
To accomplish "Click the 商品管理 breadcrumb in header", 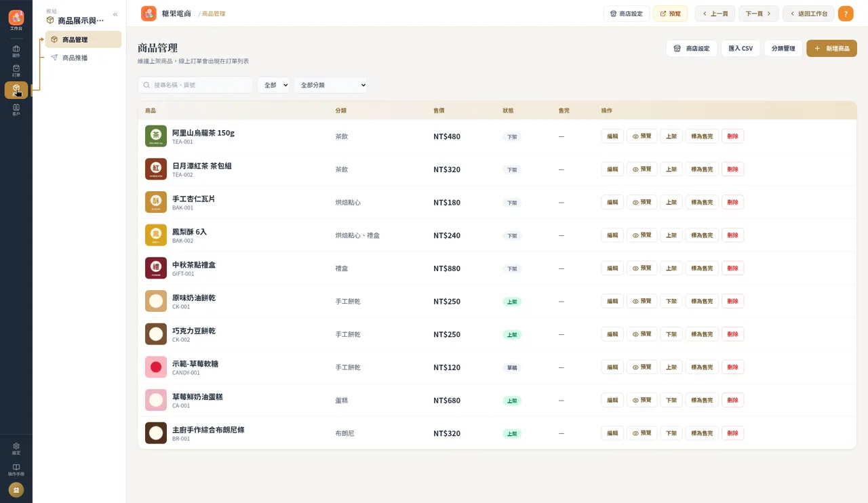I will pyautogui.click(x=214, y=14).
